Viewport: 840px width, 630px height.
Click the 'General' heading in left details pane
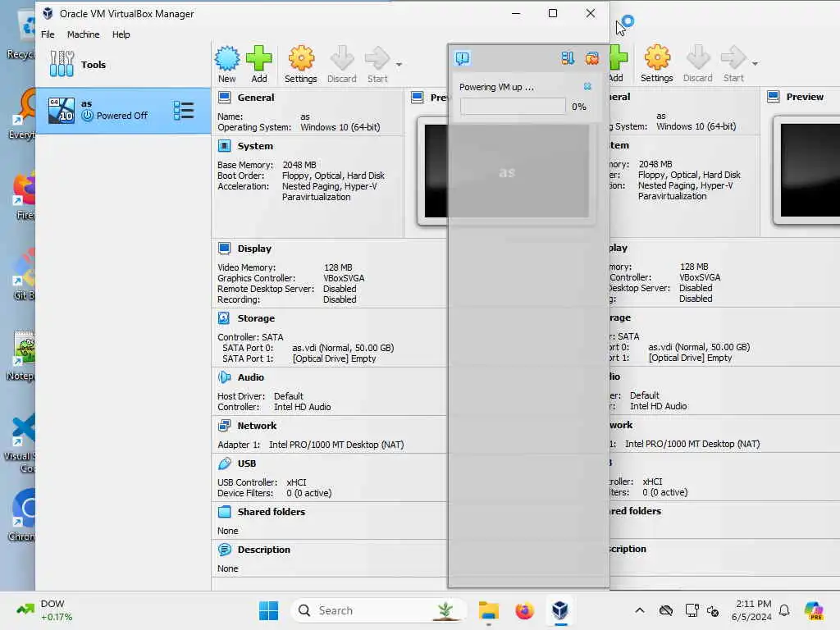pyautogui.click(x=256, y=98)
